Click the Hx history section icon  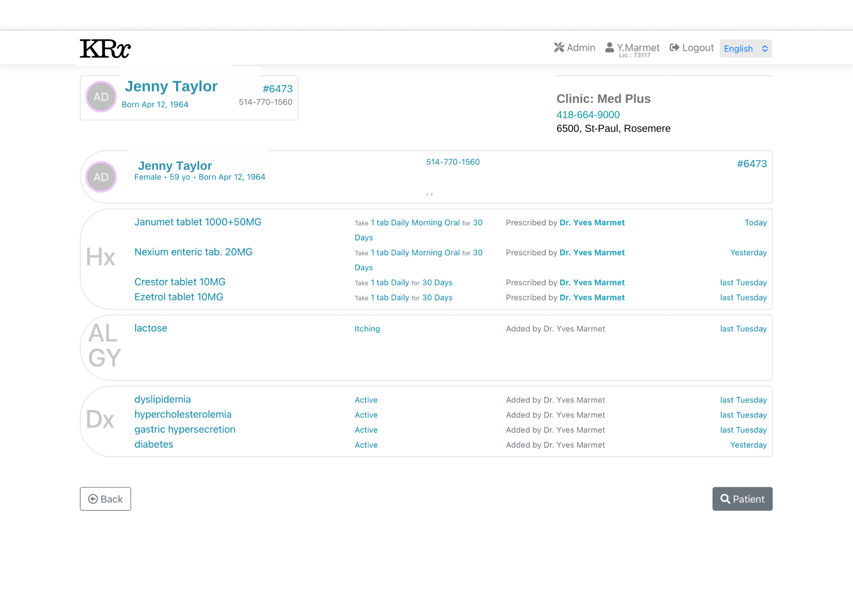click(x=101, y=257)
